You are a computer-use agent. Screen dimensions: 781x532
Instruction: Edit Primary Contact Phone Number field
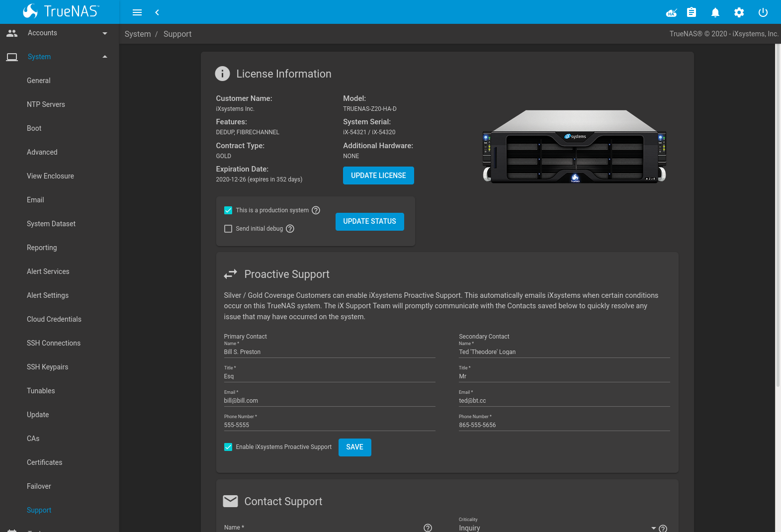tap(330, 425)
